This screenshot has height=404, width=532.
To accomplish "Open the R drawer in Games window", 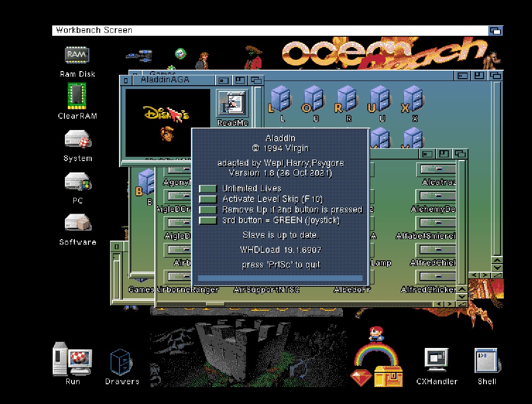I will click(x=346, y=99).
